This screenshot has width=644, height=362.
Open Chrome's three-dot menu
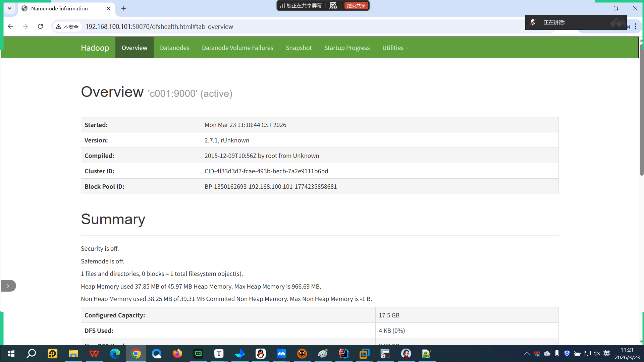[x=635, y=26]
